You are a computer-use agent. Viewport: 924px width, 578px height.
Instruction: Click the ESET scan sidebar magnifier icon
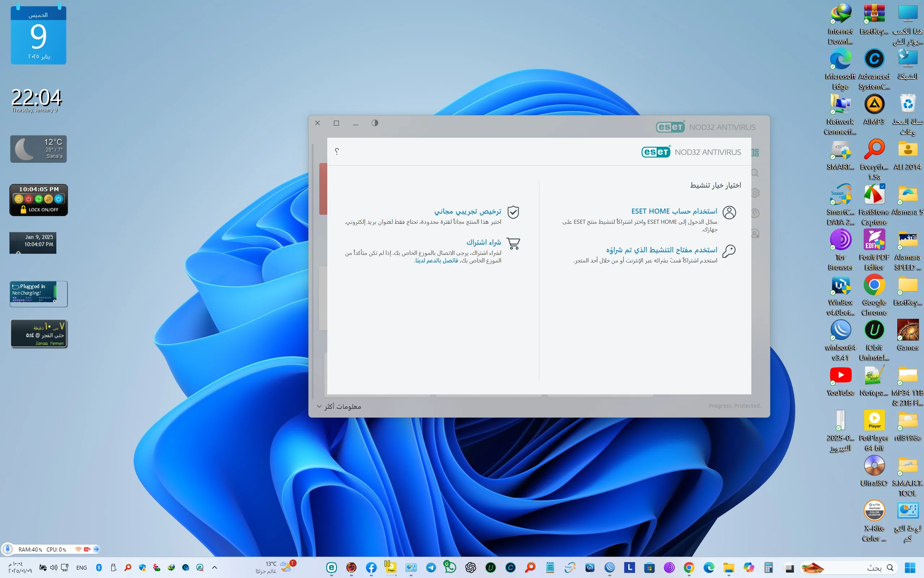point(755,173)
